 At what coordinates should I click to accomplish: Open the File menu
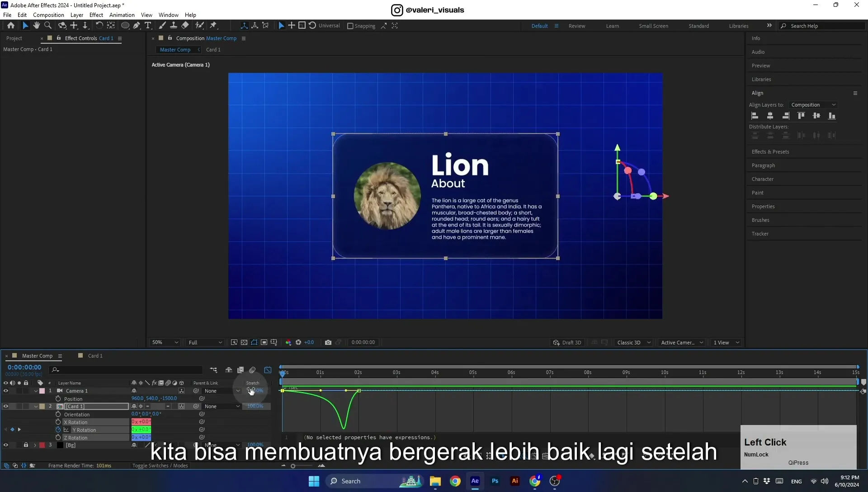7,15
